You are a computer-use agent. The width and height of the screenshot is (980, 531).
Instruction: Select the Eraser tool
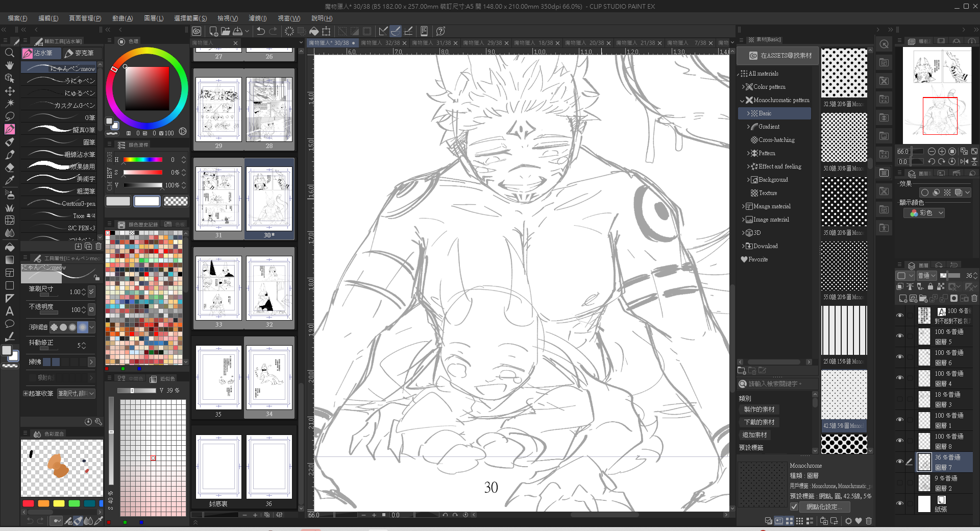pos(9,167)
